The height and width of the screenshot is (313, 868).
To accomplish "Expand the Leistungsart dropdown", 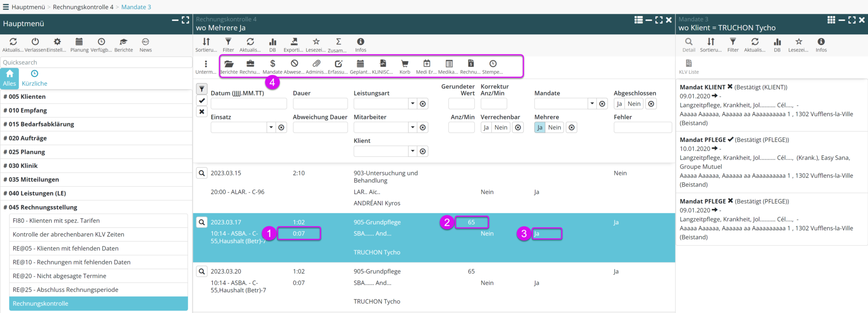I will (x=412, y=104).
